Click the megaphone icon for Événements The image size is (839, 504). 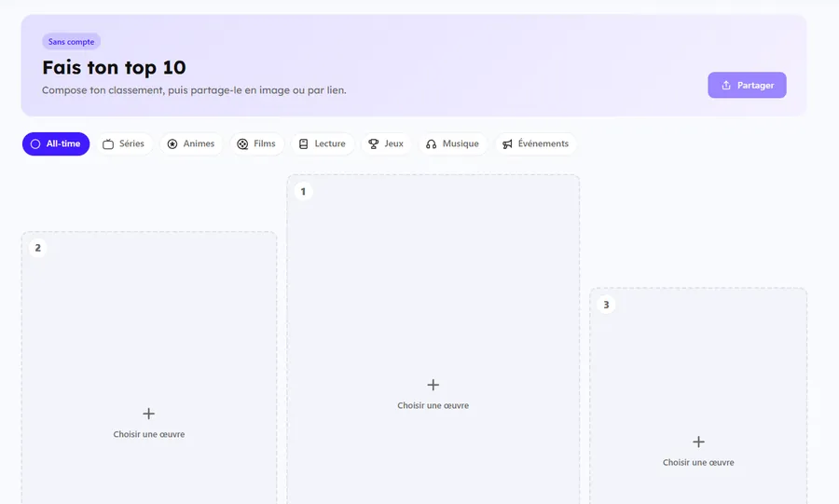[507, 143]
